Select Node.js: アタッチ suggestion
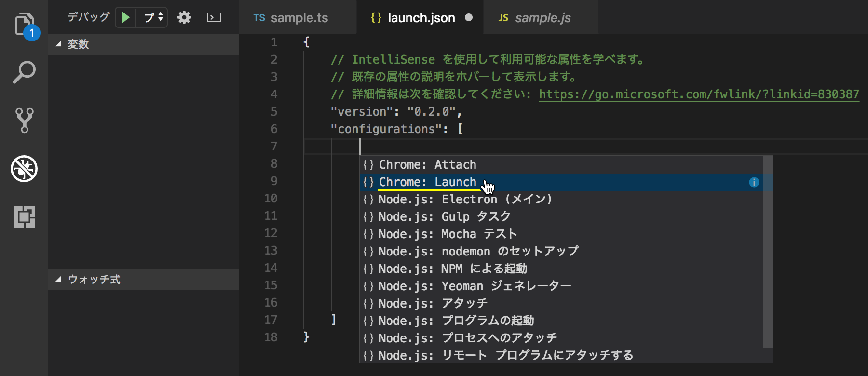The height and width of the screenshot is (376, 868). 561,304
